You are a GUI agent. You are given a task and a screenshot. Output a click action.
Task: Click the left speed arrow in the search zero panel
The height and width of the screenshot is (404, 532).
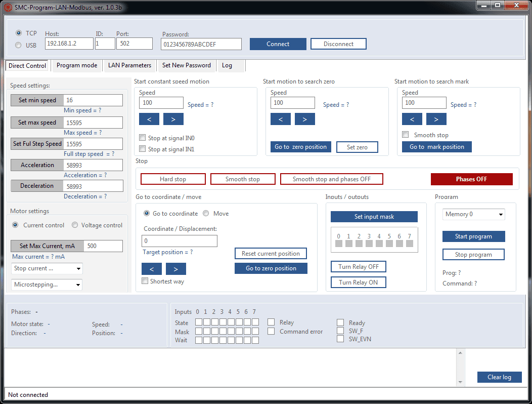click(280, 118)
